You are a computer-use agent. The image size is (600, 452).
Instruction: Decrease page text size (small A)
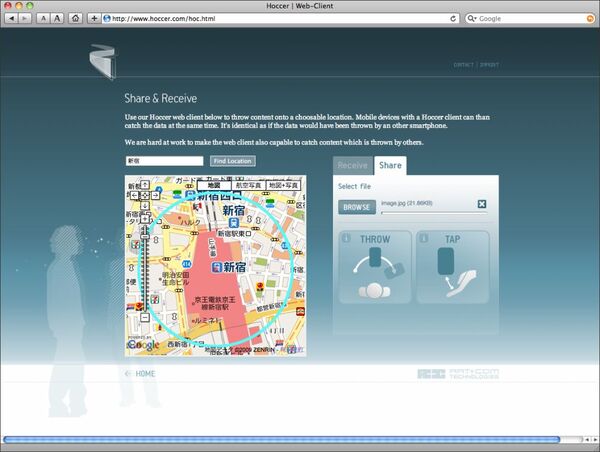[43, 18]
